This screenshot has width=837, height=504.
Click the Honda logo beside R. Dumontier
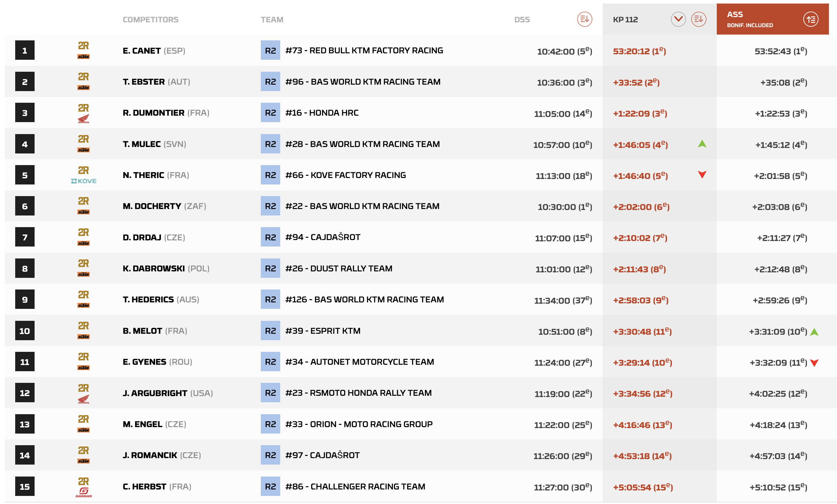pos(84,119)
